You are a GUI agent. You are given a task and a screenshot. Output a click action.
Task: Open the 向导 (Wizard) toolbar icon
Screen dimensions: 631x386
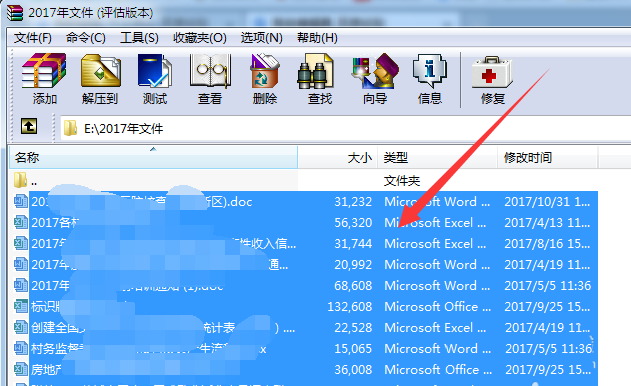(x=375, y=71)
